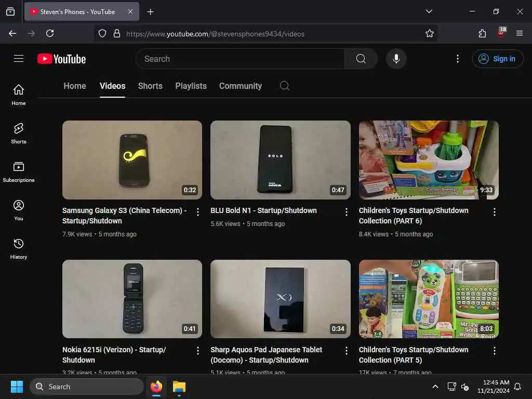Click the muted volume tray icon
The image size is (532, 399).
pyautogui.click(x=465, y=387)
